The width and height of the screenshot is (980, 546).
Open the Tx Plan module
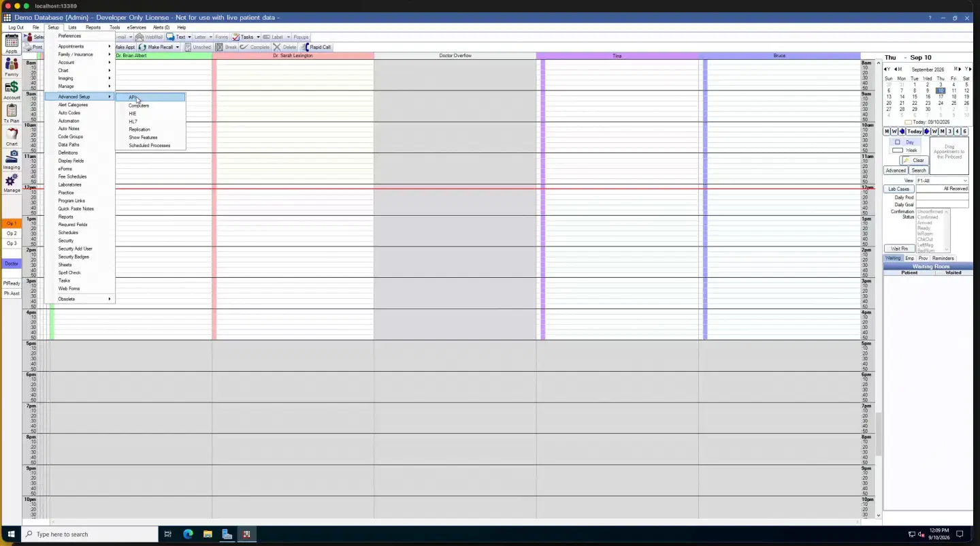[x=12, y=114]
